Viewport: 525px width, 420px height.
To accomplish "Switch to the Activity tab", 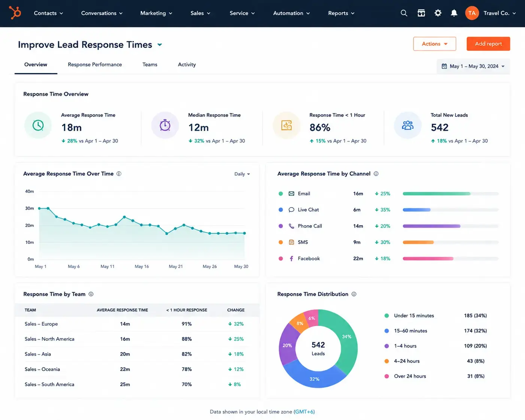I will [x=187, y=65].
